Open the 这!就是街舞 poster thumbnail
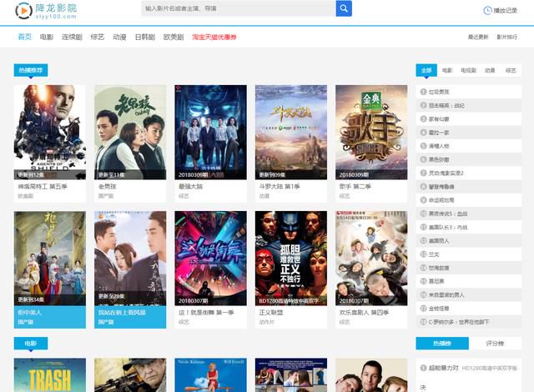 (210, 259)
